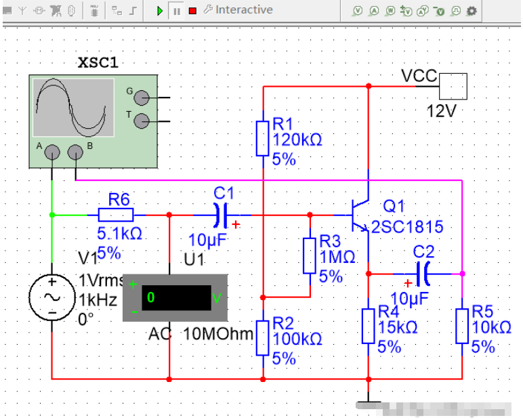
Task: Click the VCC text label
Action: 419,76
